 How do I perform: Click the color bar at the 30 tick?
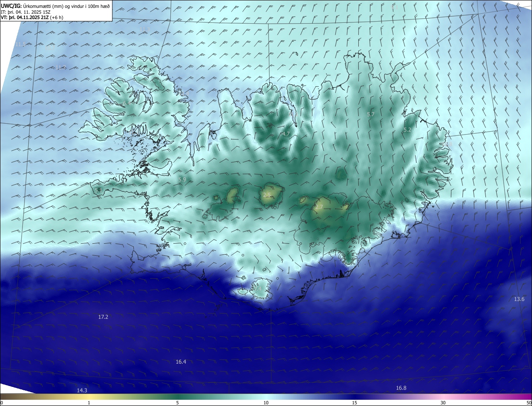[x=443, y=403]
